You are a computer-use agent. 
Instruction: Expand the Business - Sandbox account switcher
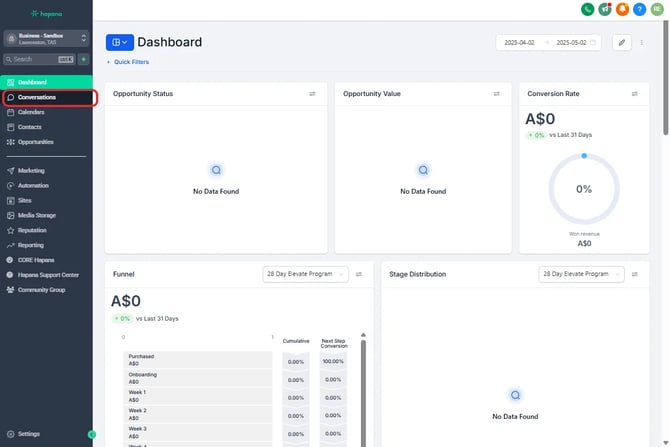coord(47,38)
